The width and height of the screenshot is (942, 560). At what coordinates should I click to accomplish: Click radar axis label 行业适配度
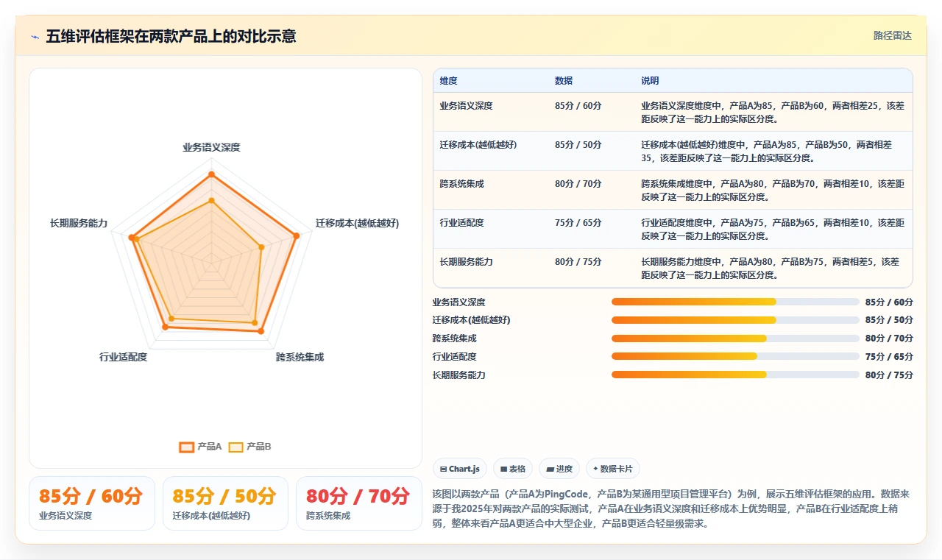click(123, 357)
